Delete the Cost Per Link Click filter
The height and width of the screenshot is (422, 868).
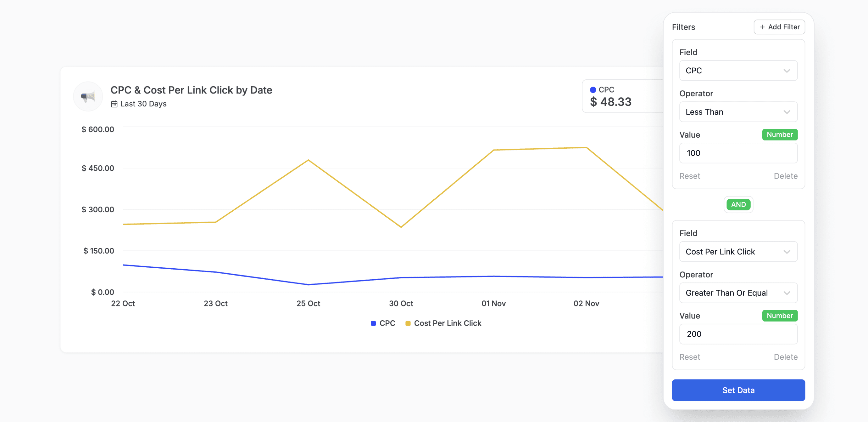click(786, 356)
